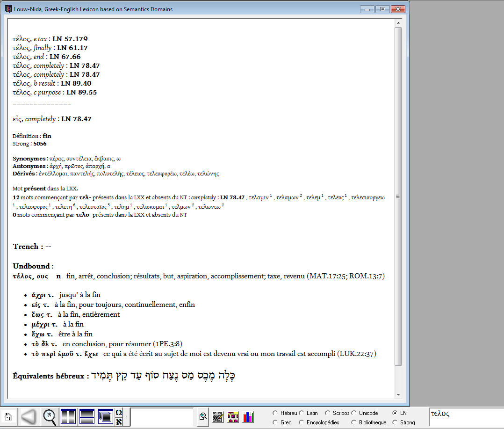Click the 1PE.3:8 verse reference
504x429 pixels.
click(167, 344)
